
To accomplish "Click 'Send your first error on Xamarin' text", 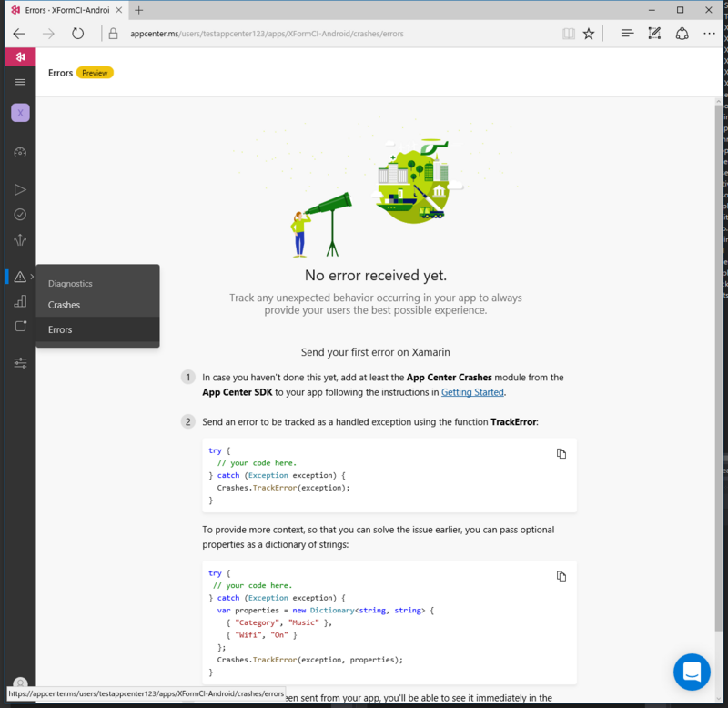I will pos(375,352).
